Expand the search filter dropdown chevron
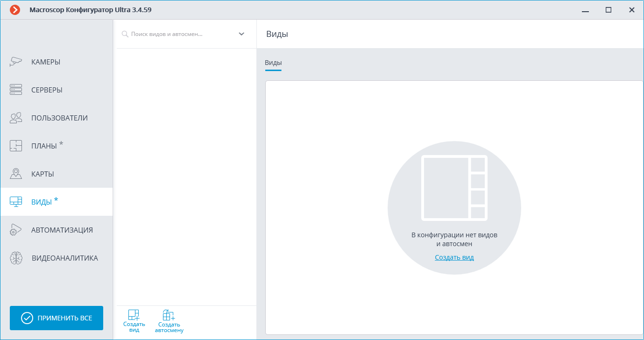This screenshot has height=340, width=644. tap(241, 34)
